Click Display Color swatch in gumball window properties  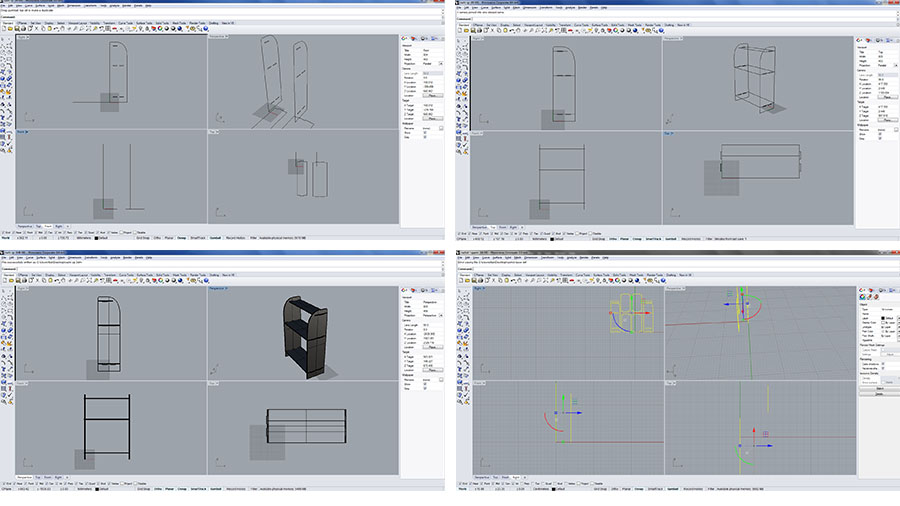pos(883,322)
